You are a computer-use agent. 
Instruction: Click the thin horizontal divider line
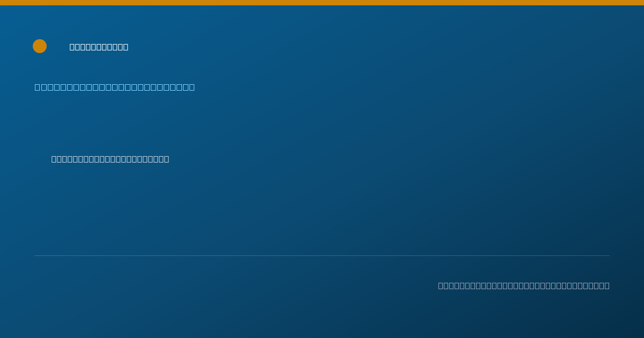(322, 255)
